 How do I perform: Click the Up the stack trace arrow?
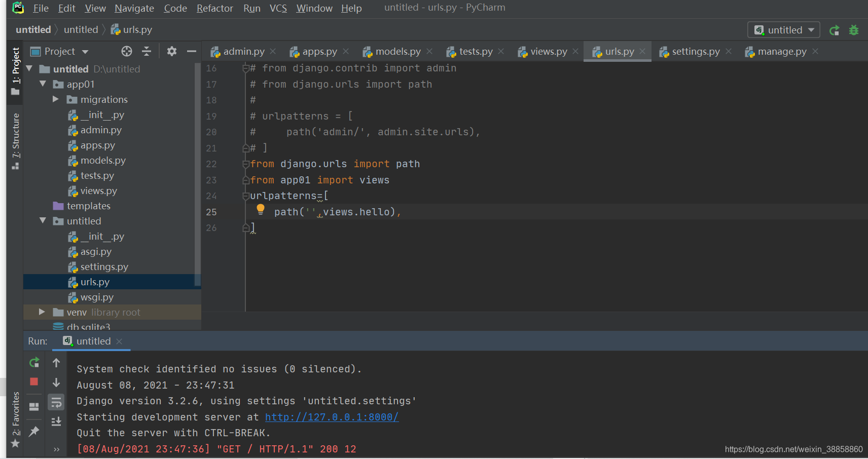[56, 362]
